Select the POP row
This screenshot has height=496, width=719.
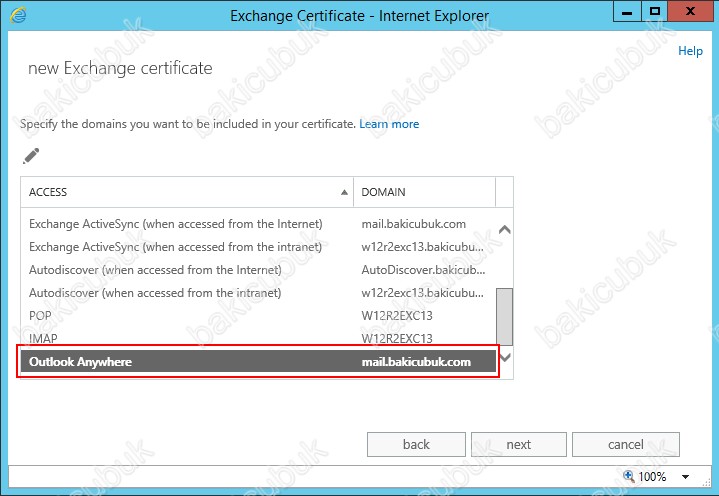(x=258, y=315)
